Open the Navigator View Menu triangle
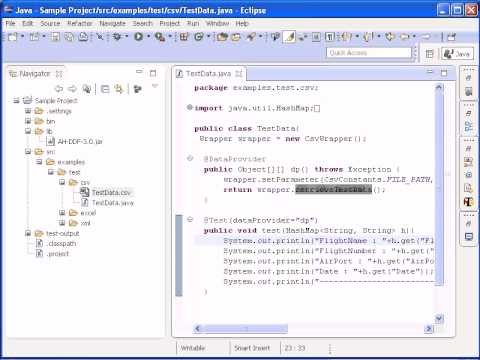Image resolution: width=480 pixels, height=360 pixels. click(154, 86)
